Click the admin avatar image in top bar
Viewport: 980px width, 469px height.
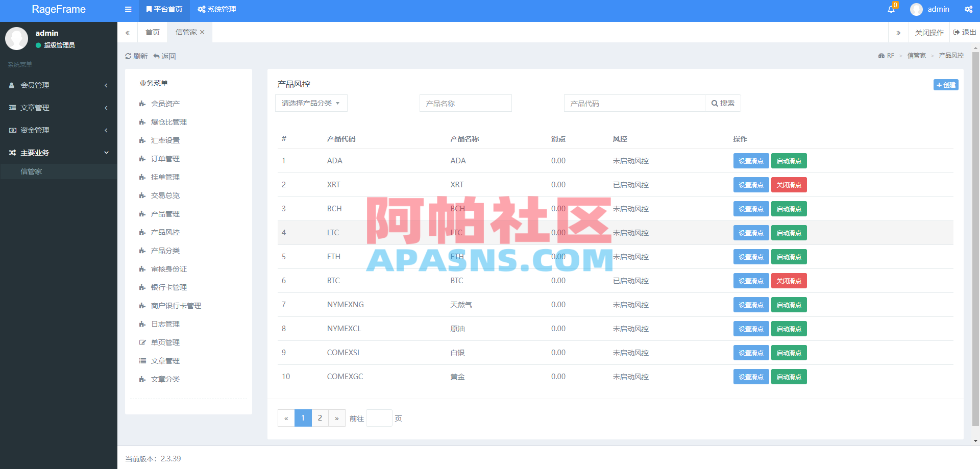tap(916, 9)
